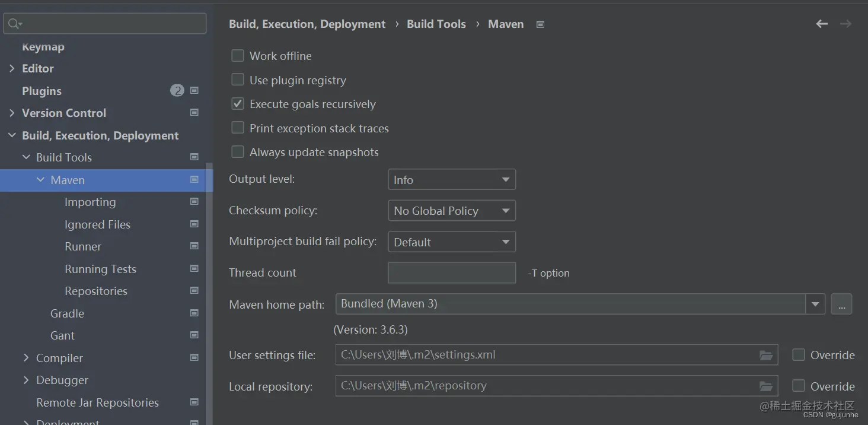Open the Output level dropdown
This screenshot has height=425, width=868.
pyautogui.click(x=452, y=179)
